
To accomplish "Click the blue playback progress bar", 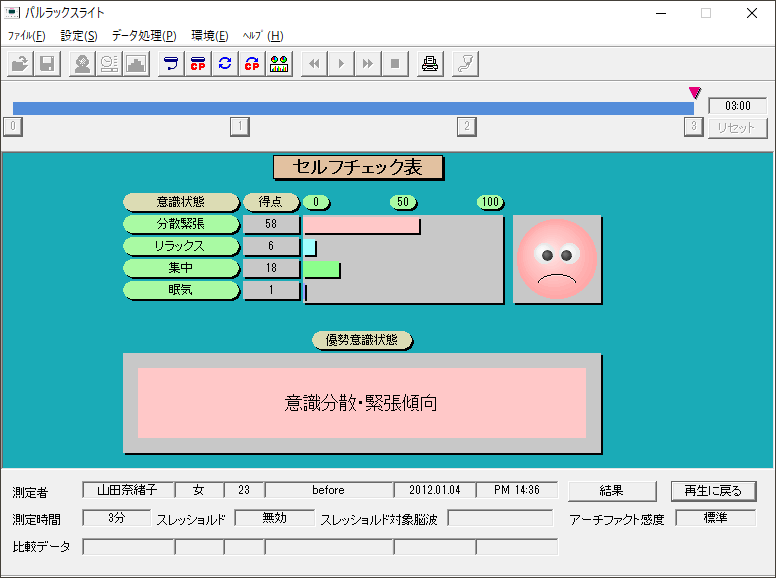I will (353, 108).
